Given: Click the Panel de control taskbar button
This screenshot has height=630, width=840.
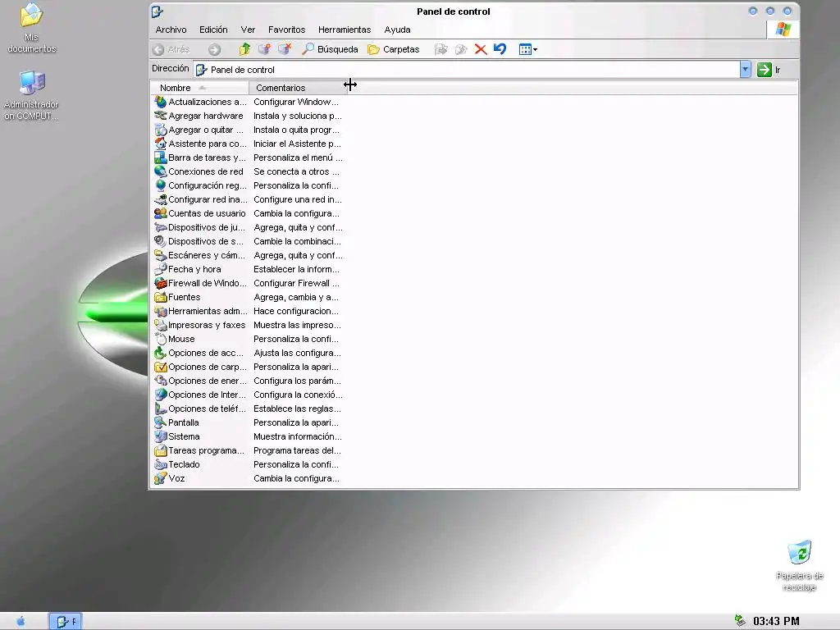Looking at the screenshot, I should (65, 622).
